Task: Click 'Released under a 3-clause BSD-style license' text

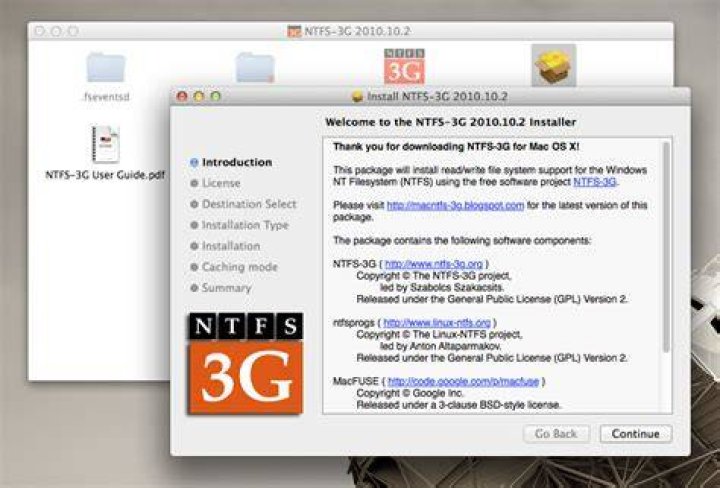Action: click(x=458, y=405)
